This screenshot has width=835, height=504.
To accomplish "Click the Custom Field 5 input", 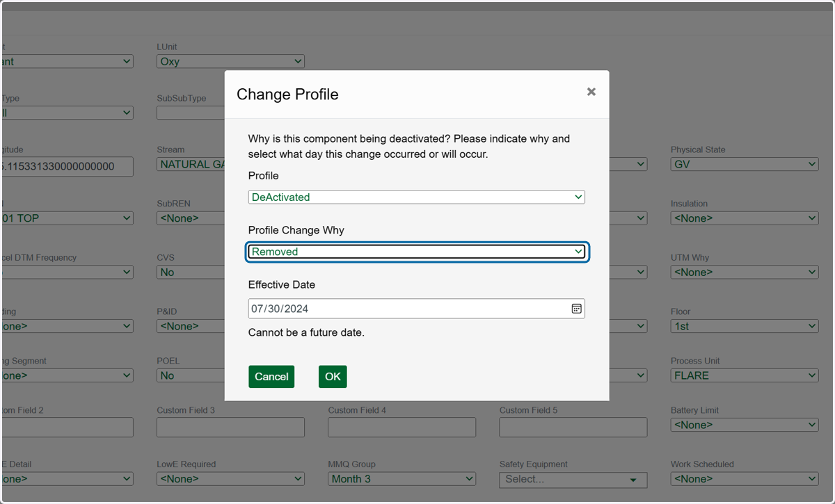I will (573, 427).
